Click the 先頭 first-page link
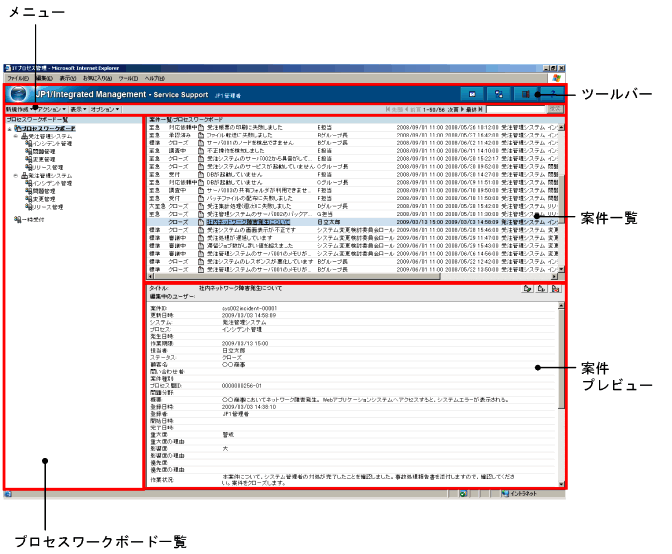This screenshot has width=672, height=554. [x=394, y=110]
